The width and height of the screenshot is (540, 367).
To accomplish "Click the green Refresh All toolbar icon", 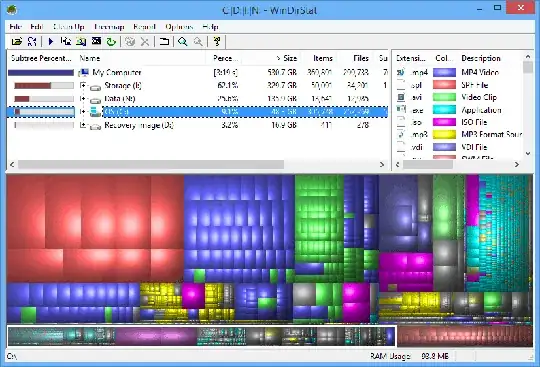I will click(111, 42).
